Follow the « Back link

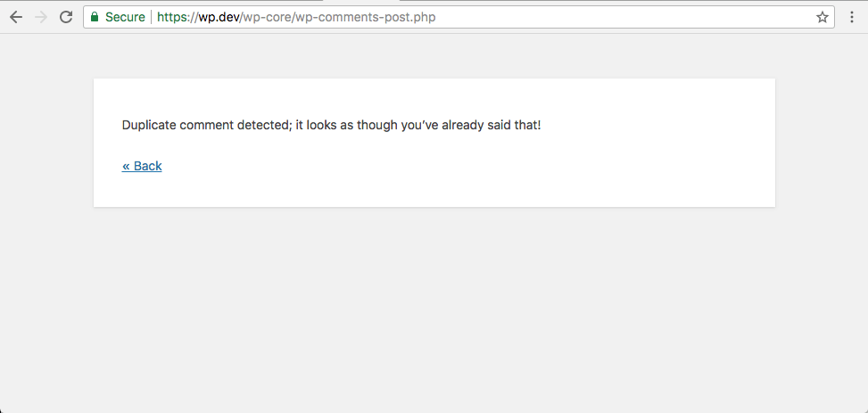click(x=142, y=166)
